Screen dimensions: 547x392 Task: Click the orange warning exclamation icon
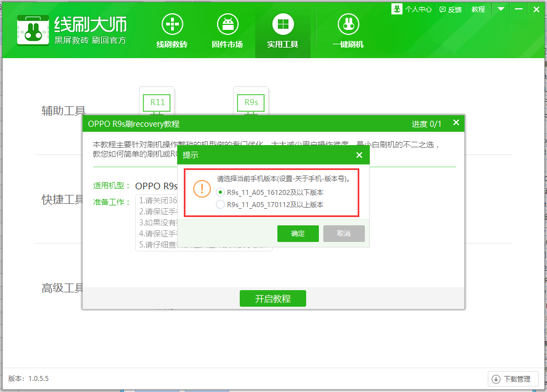(x=202, y=189)
